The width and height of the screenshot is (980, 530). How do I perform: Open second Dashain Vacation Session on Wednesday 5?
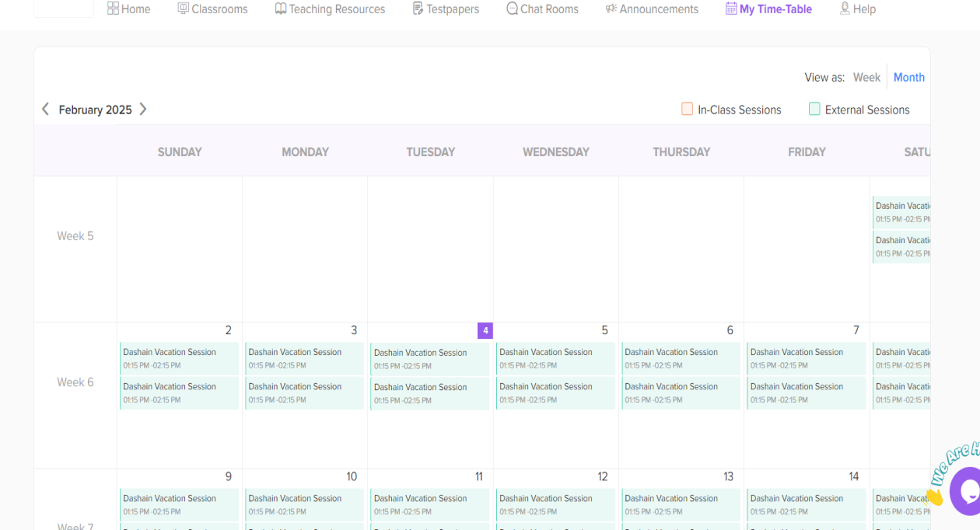pyautogui.click(x=555, y=392)
